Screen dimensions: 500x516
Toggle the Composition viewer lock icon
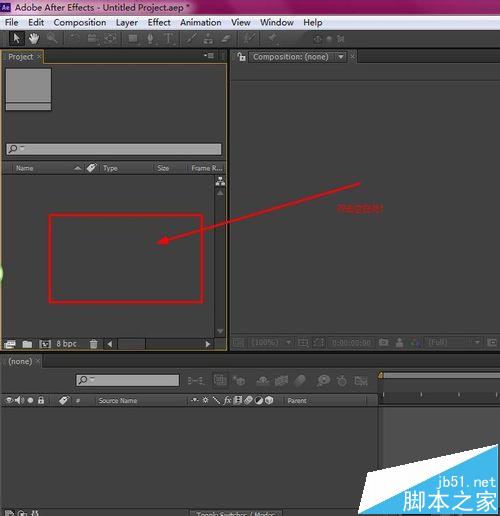pos(241,57)
